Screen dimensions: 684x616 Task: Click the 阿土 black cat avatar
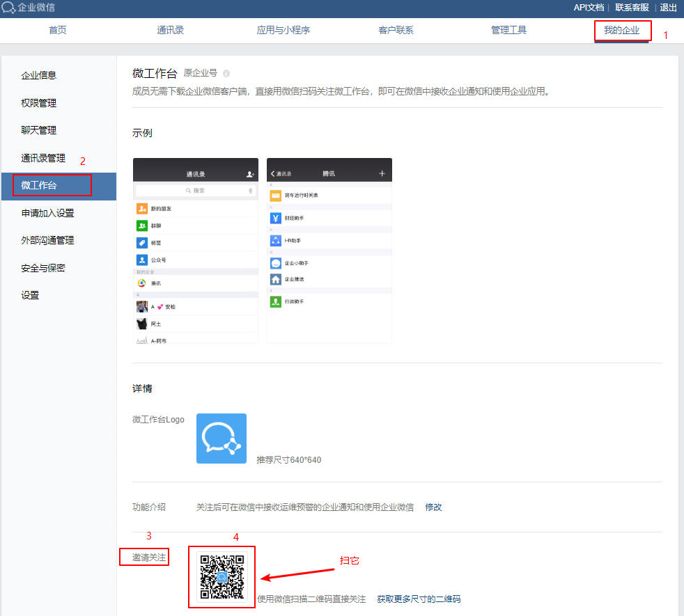(142, 324)
